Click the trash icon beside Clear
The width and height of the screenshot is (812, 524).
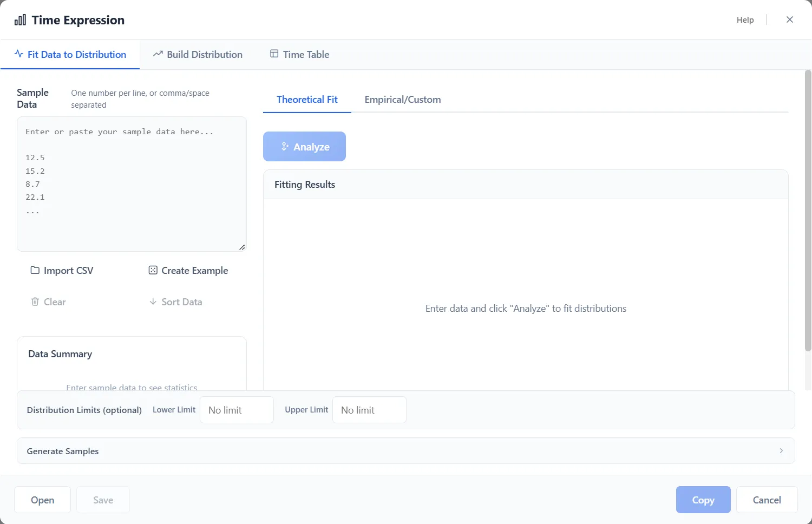click(35, 302)
